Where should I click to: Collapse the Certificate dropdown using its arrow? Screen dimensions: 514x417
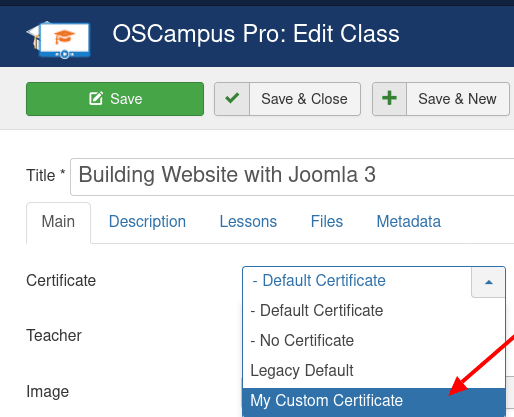489,282
